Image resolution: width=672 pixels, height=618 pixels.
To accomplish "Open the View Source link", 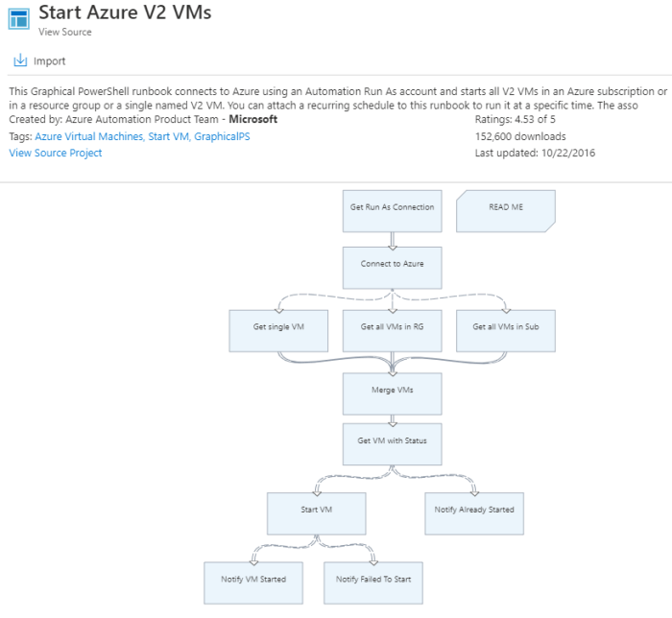I will pyautogui.click(x=65, y=32).
